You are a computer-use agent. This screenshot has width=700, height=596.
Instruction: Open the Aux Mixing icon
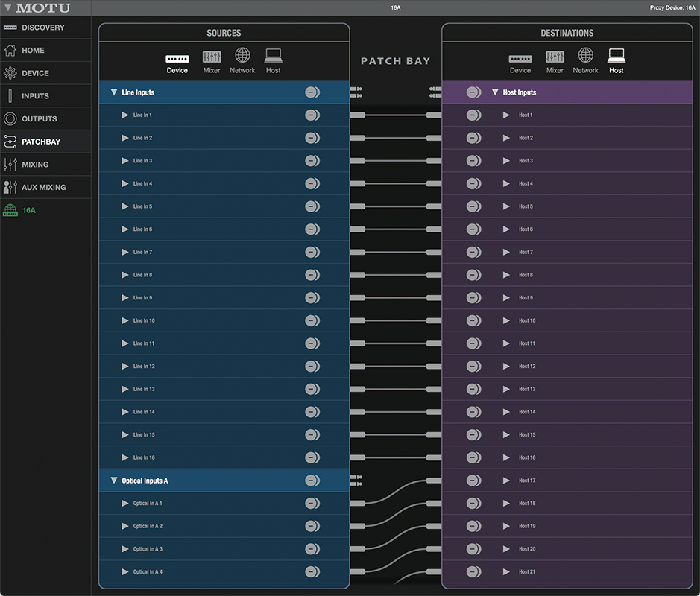(x=10, y=187)
